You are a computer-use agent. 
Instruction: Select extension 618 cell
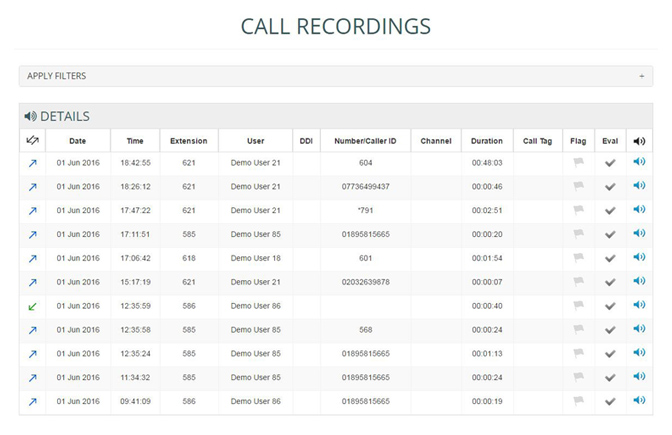[189, 258]
